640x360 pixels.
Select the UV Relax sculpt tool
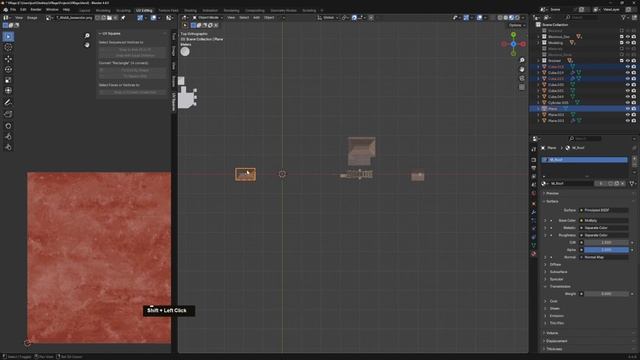8,136
